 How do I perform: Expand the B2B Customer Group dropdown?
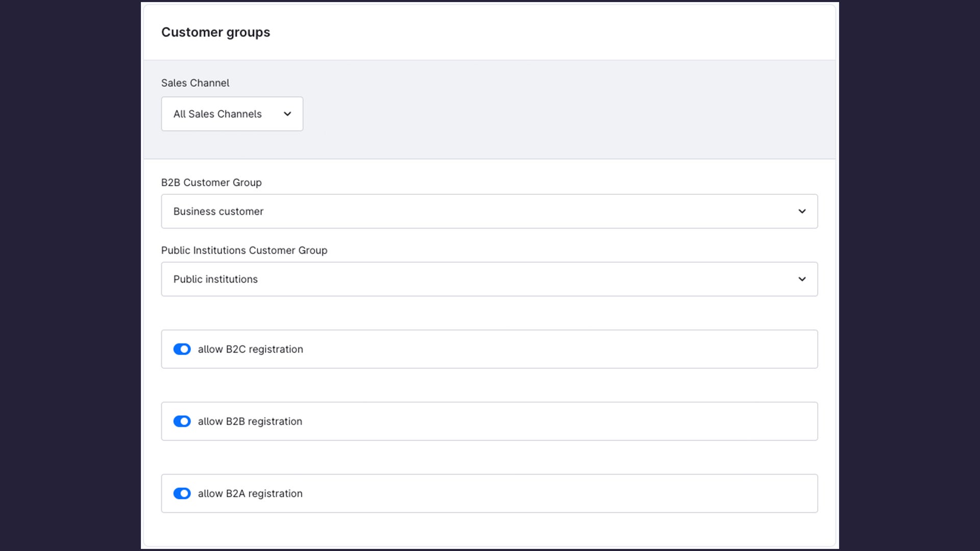(x=489, y=211)
